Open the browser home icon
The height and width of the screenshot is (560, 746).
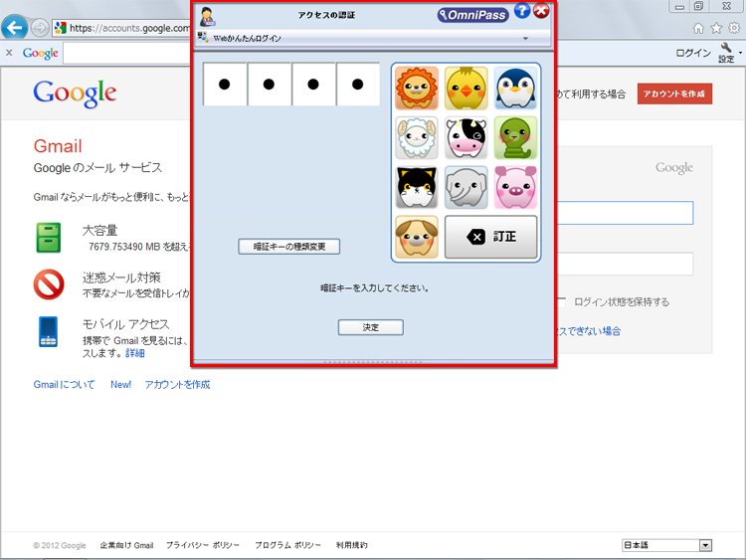698,29
